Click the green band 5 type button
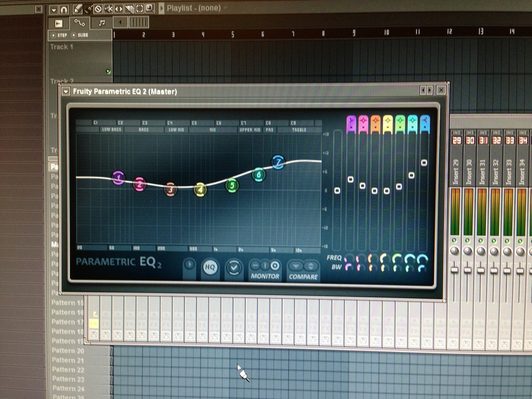 click(x=401, y=124)
